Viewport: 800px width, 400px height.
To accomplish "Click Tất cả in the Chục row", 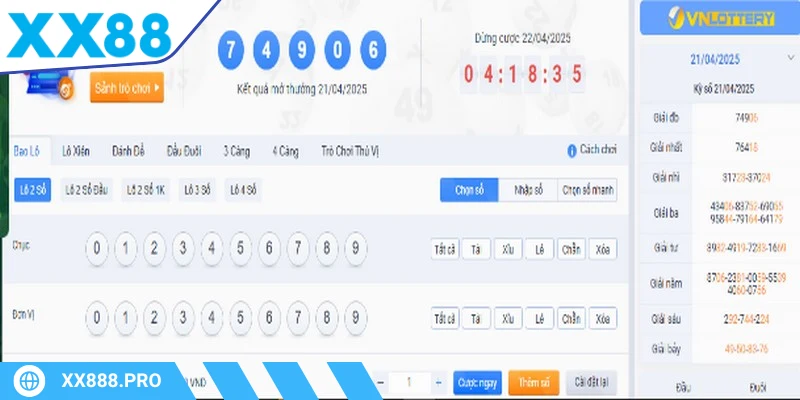I will coord(444,249).
